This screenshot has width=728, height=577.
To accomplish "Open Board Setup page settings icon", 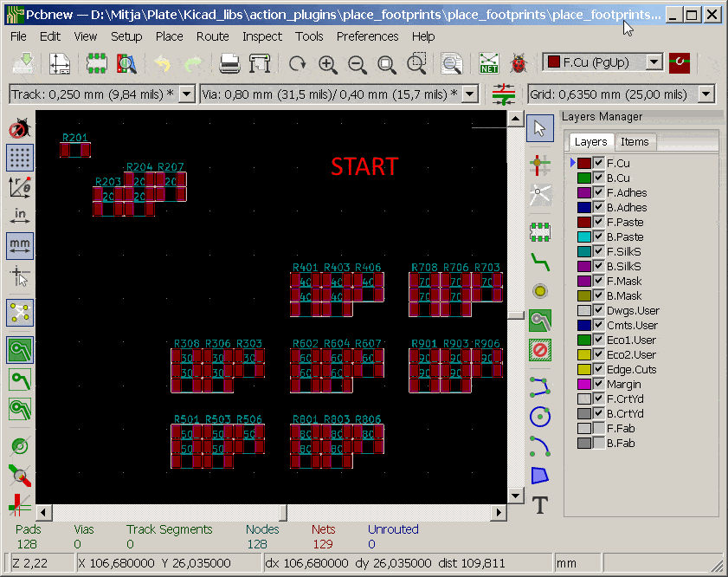I will 60,62.
